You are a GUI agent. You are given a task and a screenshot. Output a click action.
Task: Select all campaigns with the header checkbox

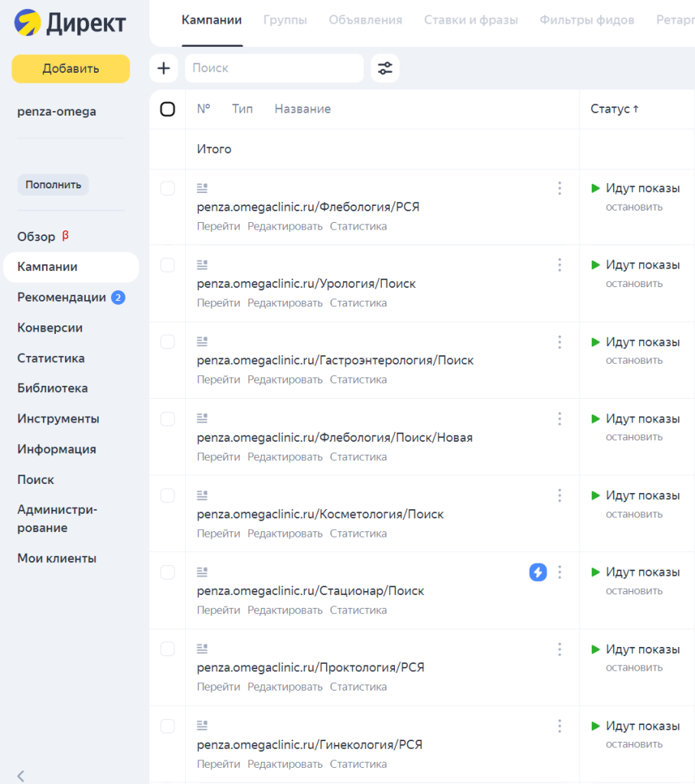(168, 109)
